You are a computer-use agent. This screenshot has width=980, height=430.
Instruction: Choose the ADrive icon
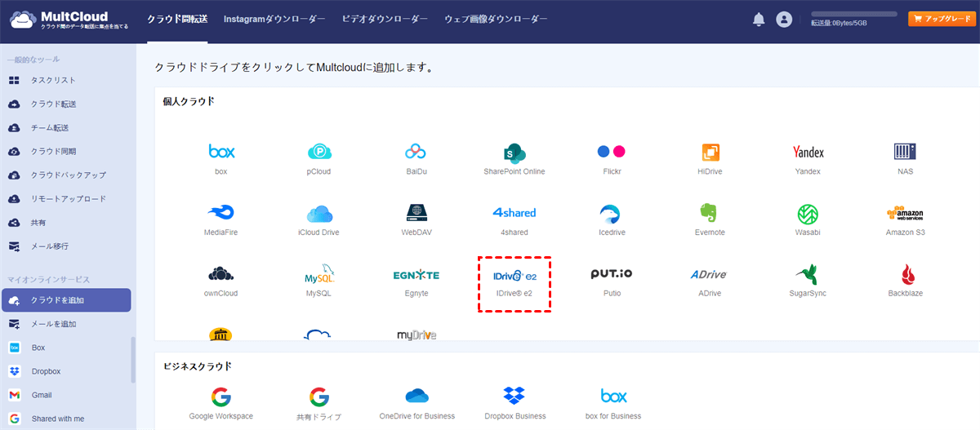coord(709,275)
